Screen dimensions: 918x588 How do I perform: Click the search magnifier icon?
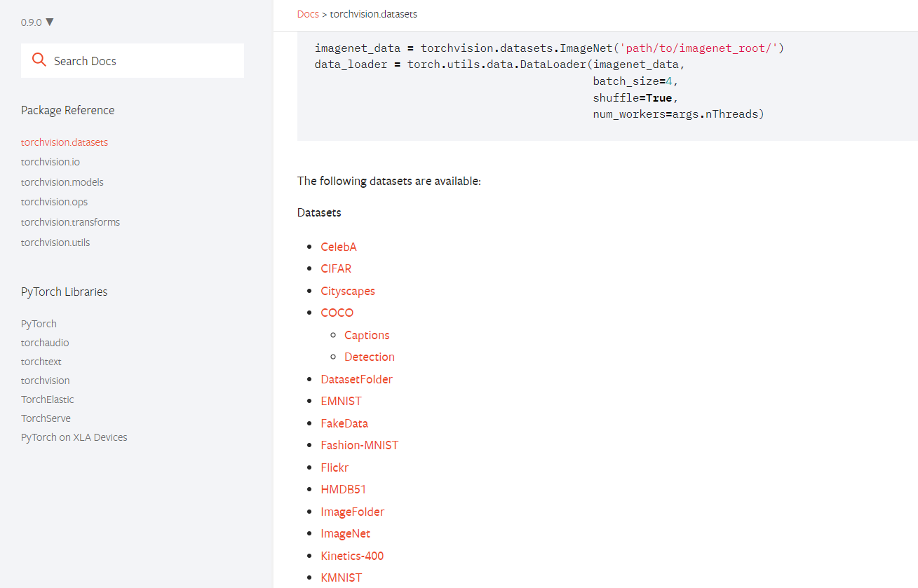[x=39, y=60]
